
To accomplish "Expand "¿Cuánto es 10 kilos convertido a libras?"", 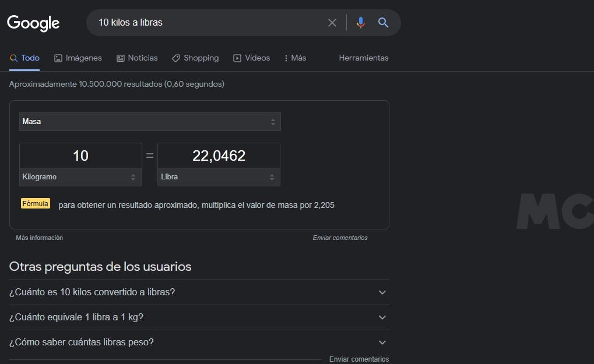I will [x=199, y=292].
